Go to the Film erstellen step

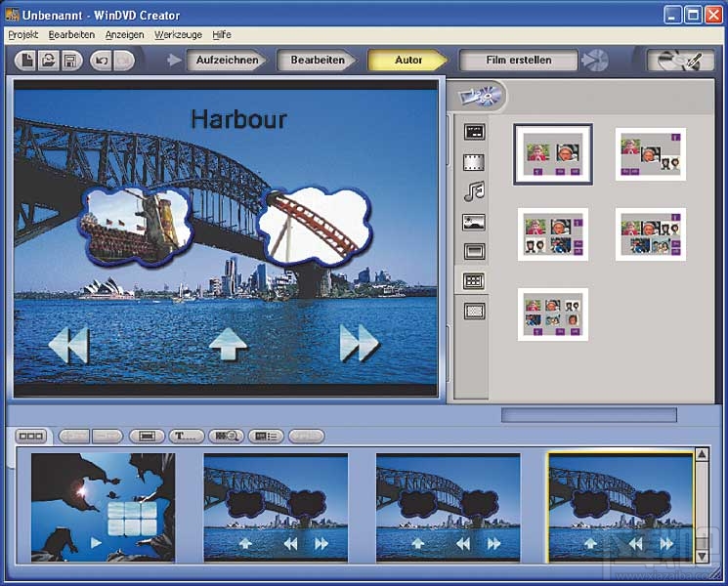[519, 60]
